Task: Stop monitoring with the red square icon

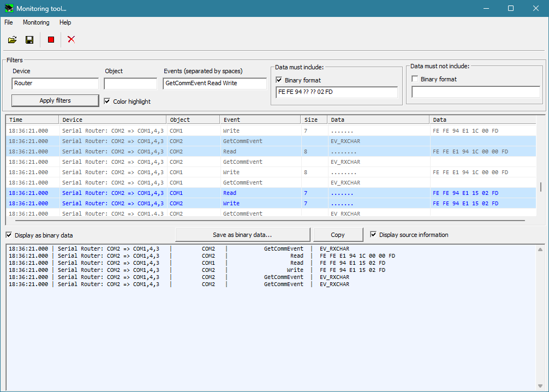Action: tap(51, 40)
